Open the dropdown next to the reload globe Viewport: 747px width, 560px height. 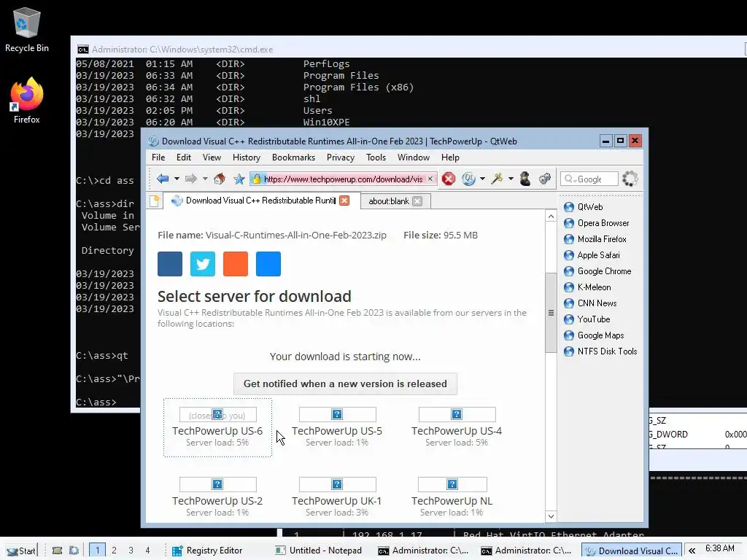click(483, 179)
